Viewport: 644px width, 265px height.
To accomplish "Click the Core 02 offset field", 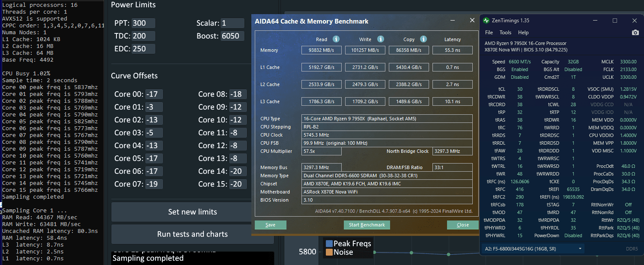I will [x=154, y=120].
